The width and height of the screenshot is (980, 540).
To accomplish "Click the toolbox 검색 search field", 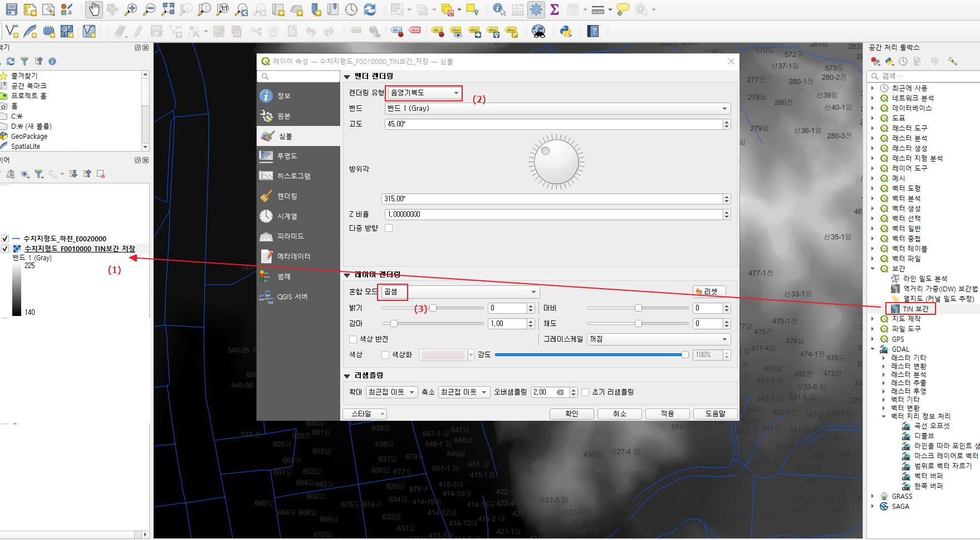I will [x=924, y=76].
